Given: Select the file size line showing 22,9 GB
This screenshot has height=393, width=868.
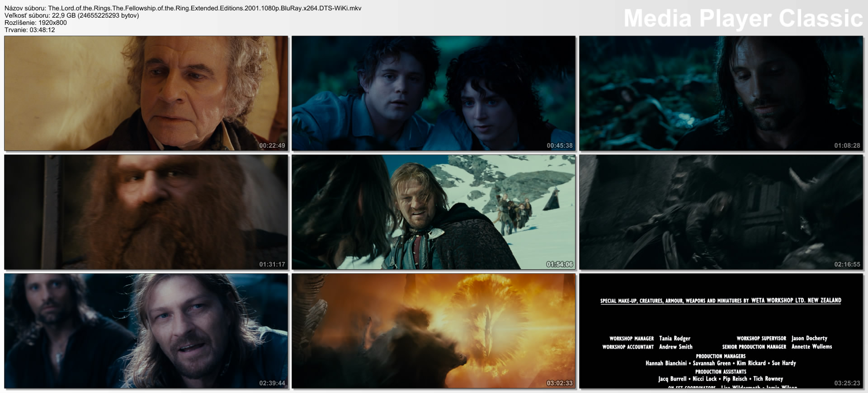Looking at the screenshot, I should tap(71, 15).
